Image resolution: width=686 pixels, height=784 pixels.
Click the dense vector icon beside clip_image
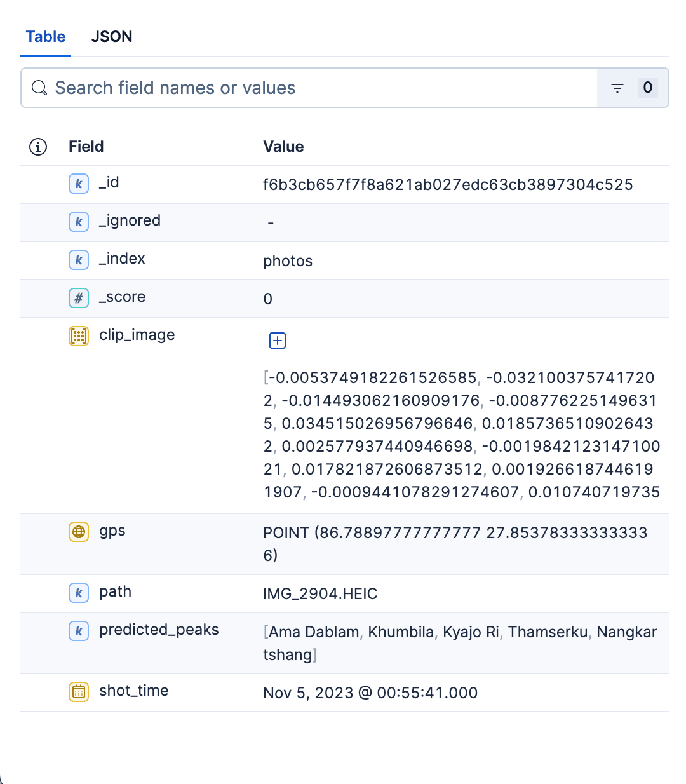78,336
